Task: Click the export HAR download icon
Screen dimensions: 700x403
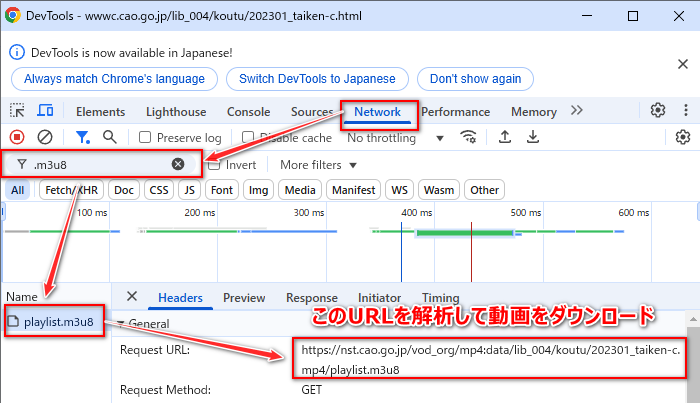Action: tap(533, 137)
